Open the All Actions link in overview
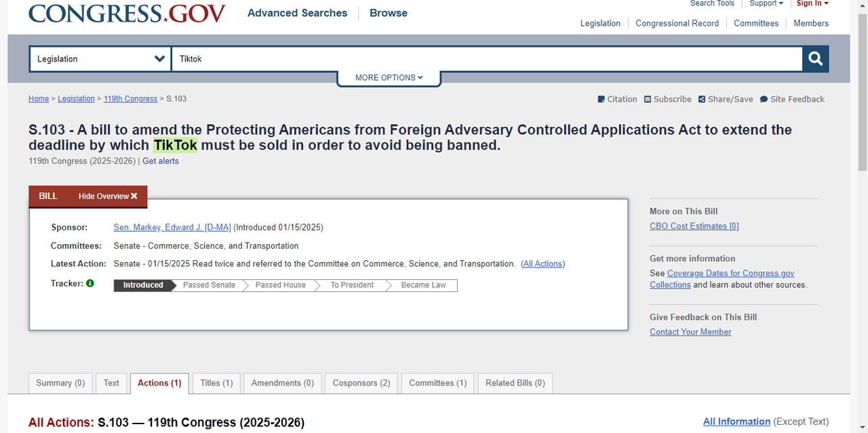 pos(543,264)
